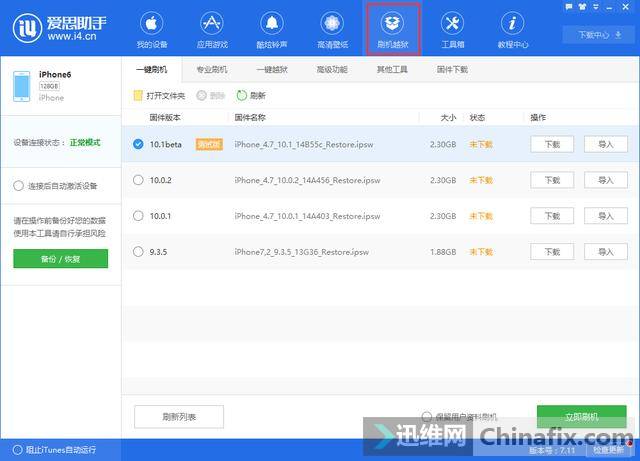The height and width of the screenshot is (461, 640).
Task: Click 下载 for the 10.0.1 firmware
Action: pos(552,216)
